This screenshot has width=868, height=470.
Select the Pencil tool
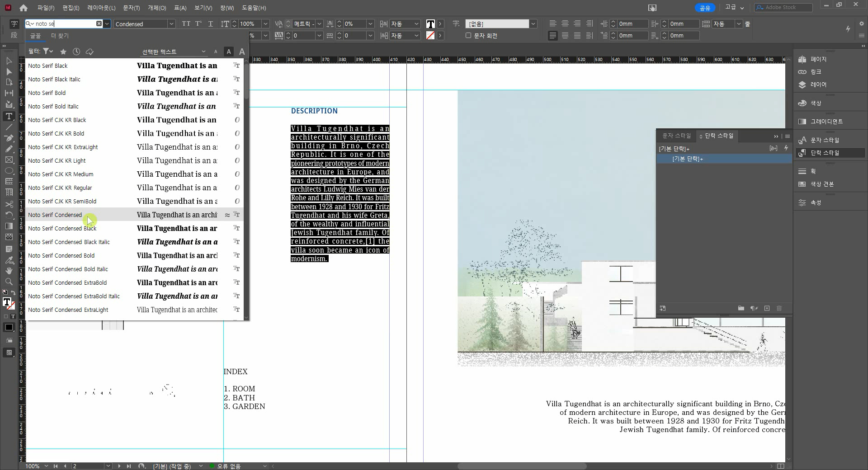(x=9, y=149)
